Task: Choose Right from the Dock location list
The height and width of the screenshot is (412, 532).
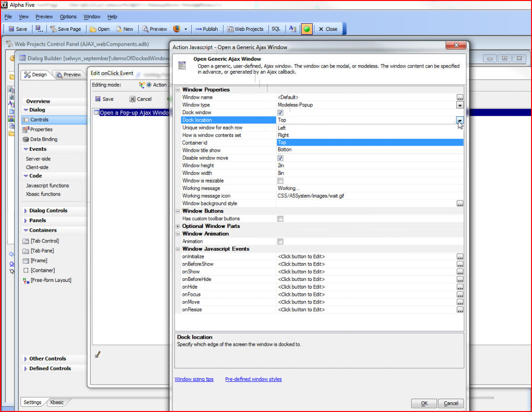Action: (370, 135)
